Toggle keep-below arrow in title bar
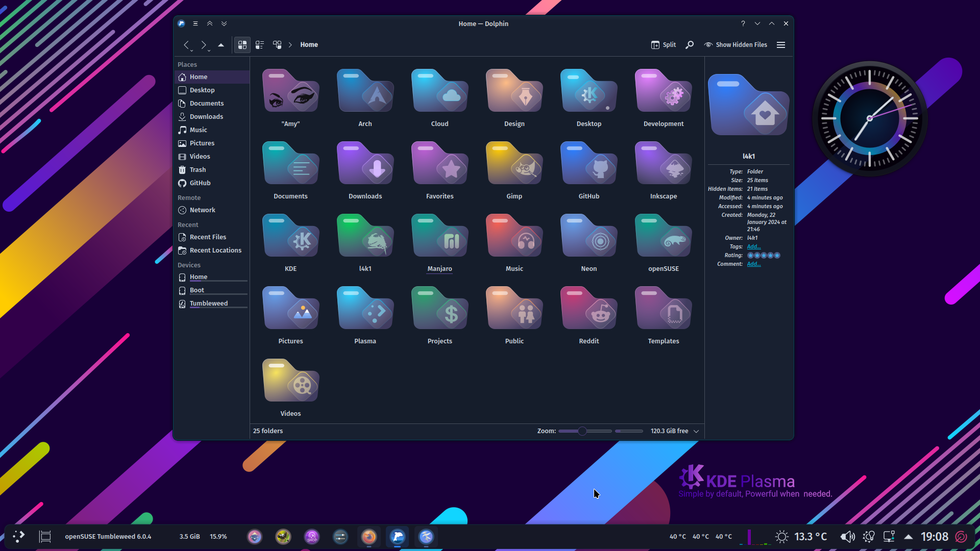This screenshot has width=980, height=551. pyautogui.click(x=224, y=23)
